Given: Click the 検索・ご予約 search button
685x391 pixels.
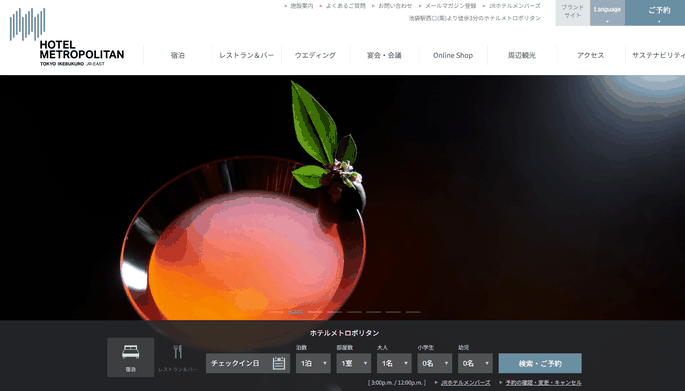Looking at the screenshot, I should click(540, 363).
